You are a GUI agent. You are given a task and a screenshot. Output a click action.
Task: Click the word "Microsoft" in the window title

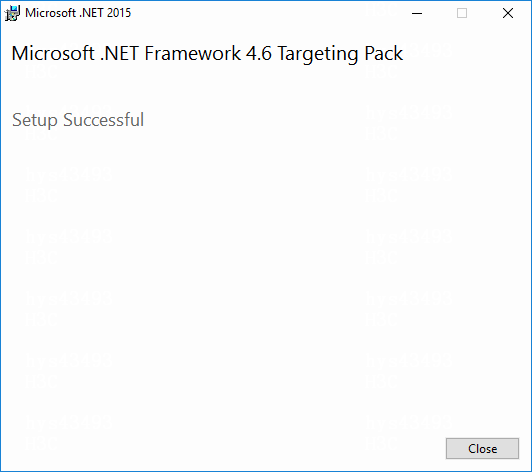(50, 13)
